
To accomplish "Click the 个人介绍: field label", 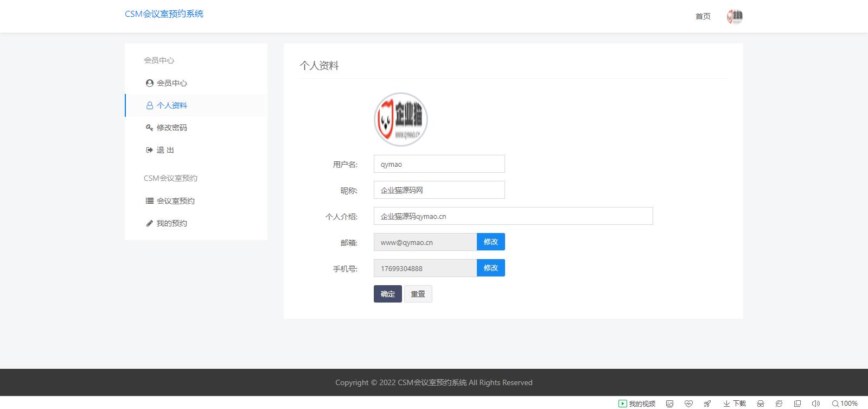I will click(341, 217).
